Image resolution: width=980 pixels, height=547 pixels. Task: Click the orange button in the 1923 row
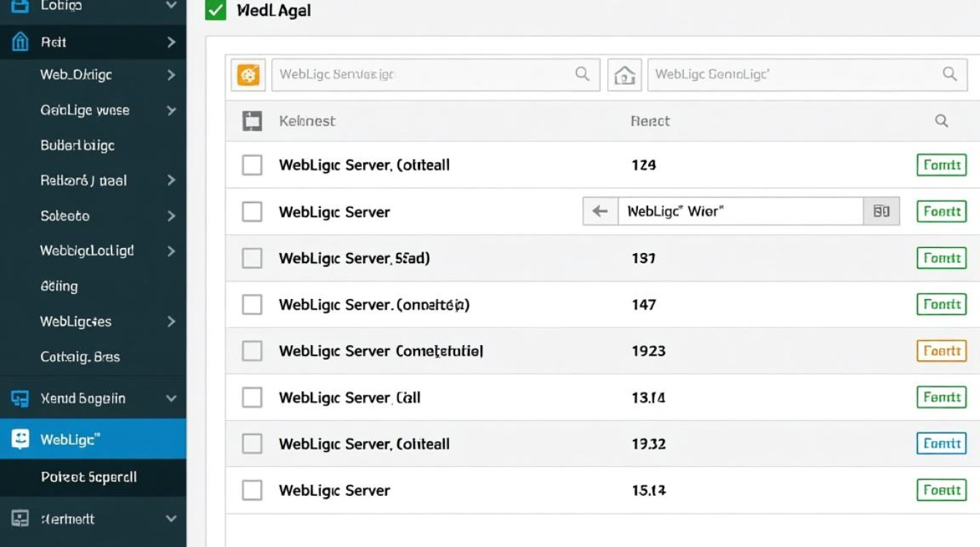[x=941, y=351]
